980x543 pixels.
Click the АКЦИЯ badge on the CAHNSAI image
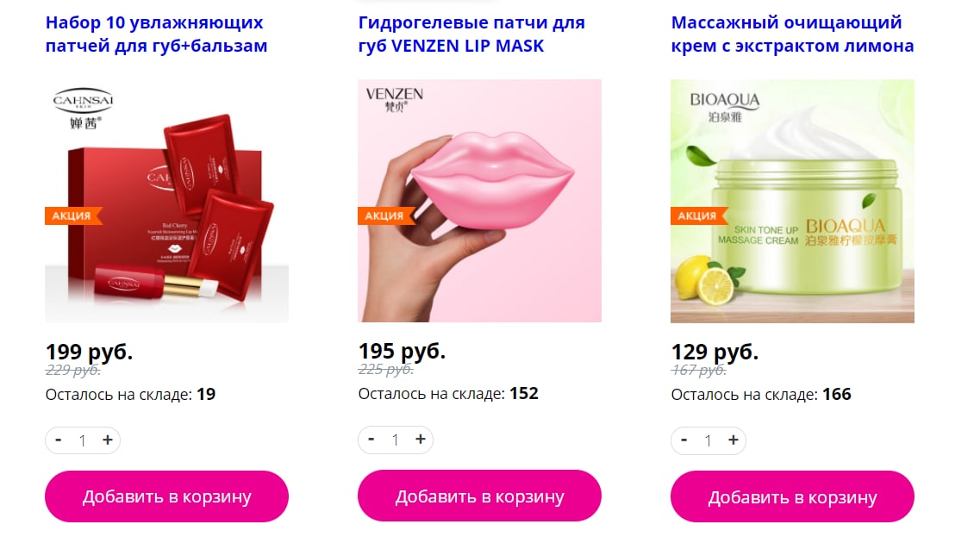click(x=72, y=215)
